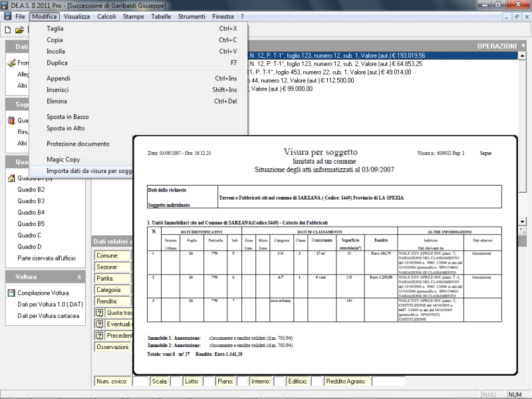Select list row with value € 64.853,25

pyautogui.click(x=383, y=64)
